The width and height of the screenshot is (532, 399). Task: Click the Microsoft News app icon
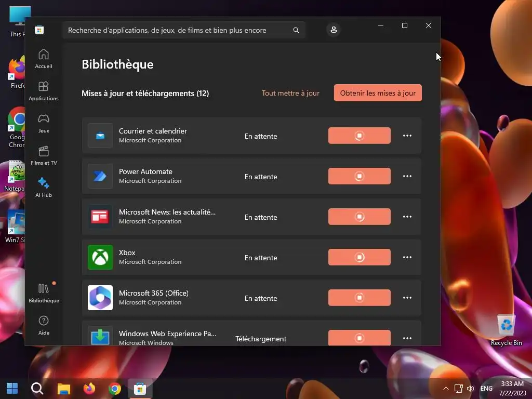click(100, 217)
